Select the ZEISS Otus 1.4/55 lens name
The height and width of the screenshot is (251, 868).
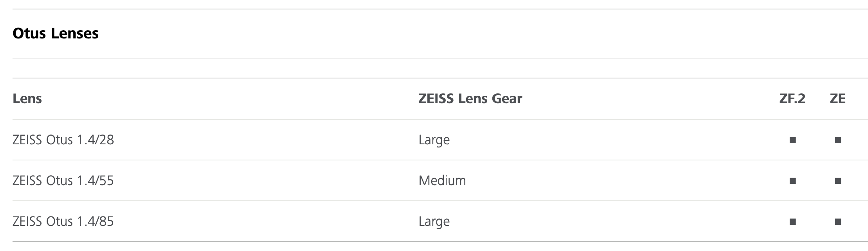63,181
